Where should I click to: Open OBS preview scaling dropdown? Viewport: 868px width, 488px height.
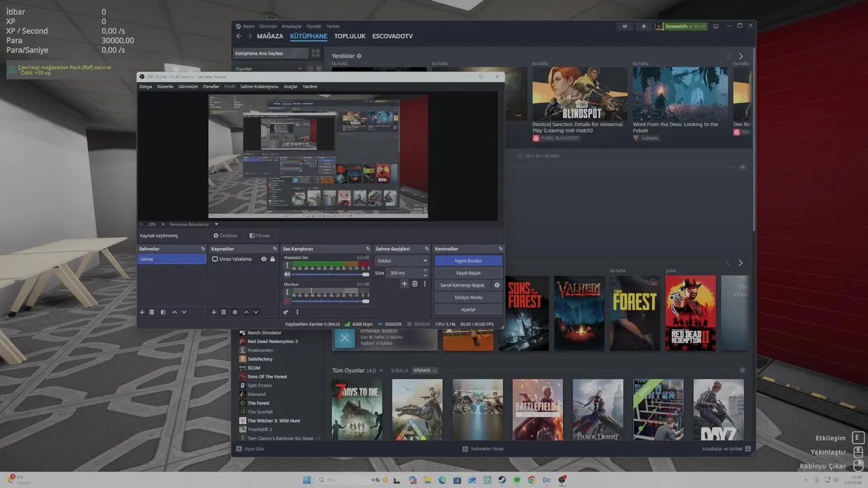[194, 224]
